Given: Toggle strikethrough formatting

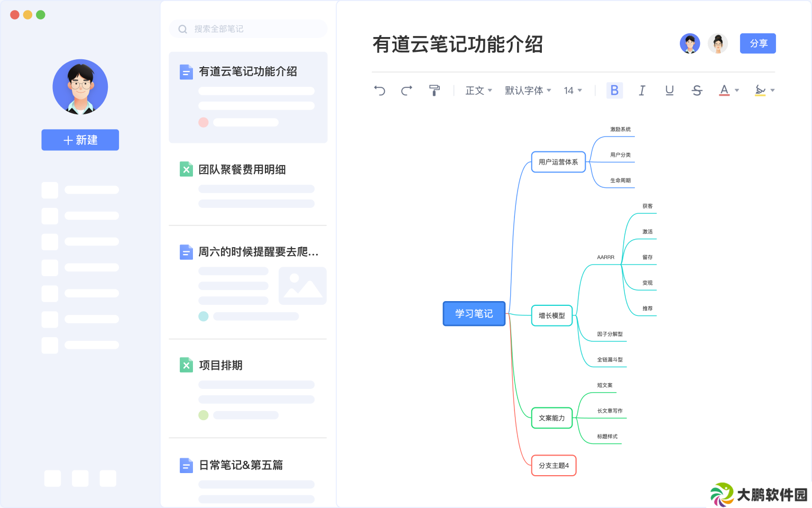Looking at the screenshot, I should click(x=697, y=90).
